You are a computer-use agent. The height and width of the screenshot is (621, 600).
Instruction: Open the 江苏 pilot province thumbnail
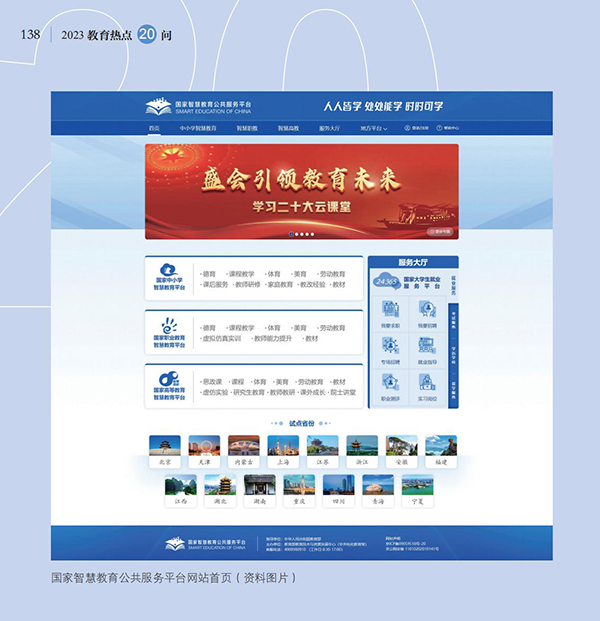click(x=323, y=451)
